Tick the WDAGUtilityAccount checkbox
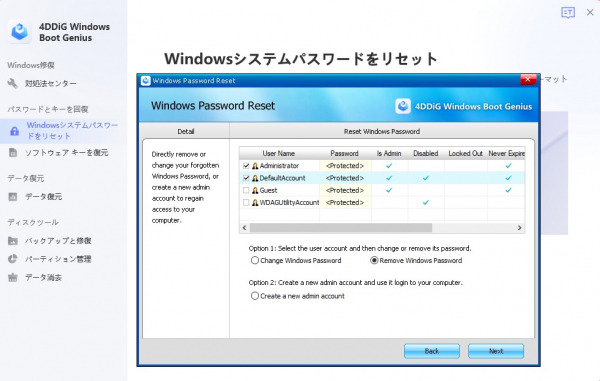Viewport: 600px width, 381px height. click(x=246, y=202)
